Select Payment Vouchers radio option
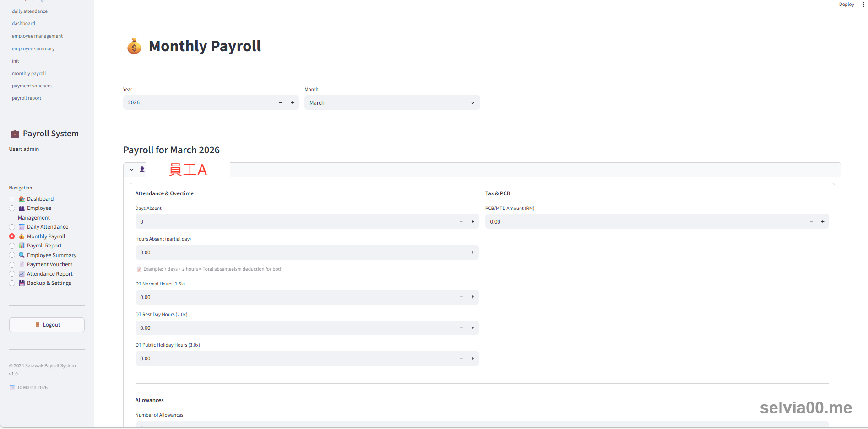This screenshot has height=429, width=868. click(12, 265)
